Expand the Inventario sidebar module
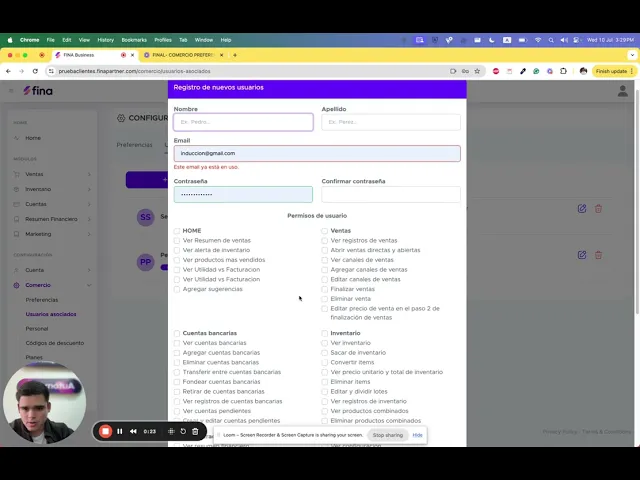640x480 pixels. pyautogui.click(x=51, y=189)
